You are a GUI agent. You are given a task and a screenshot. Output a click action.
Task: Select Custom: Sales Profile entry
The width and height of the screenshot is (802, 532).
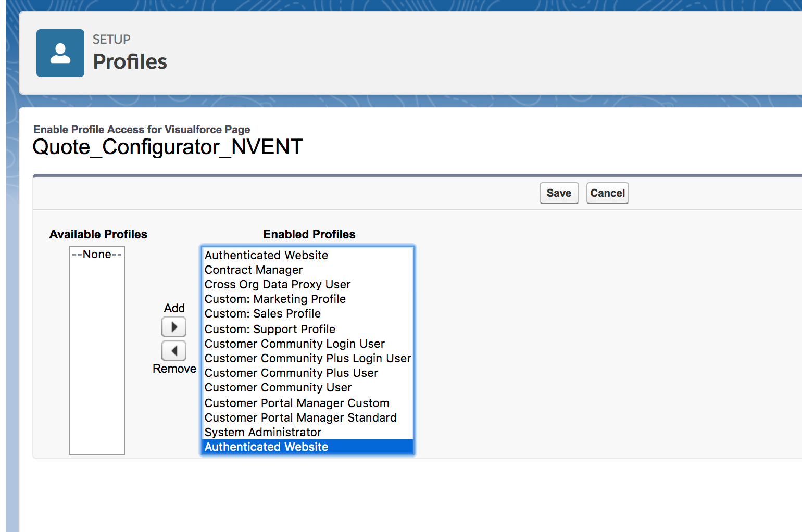click(x=262, y=314)
